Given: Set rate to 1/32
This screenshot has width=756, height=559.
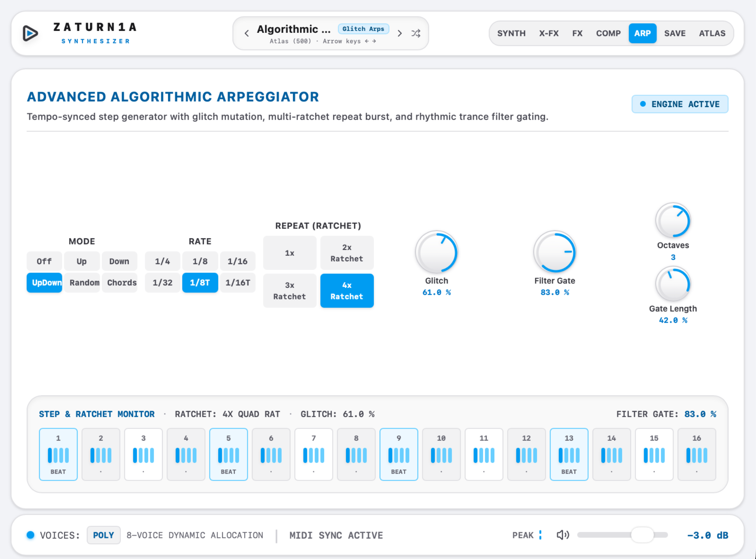Looking at the screenshot, I should 162,283.
